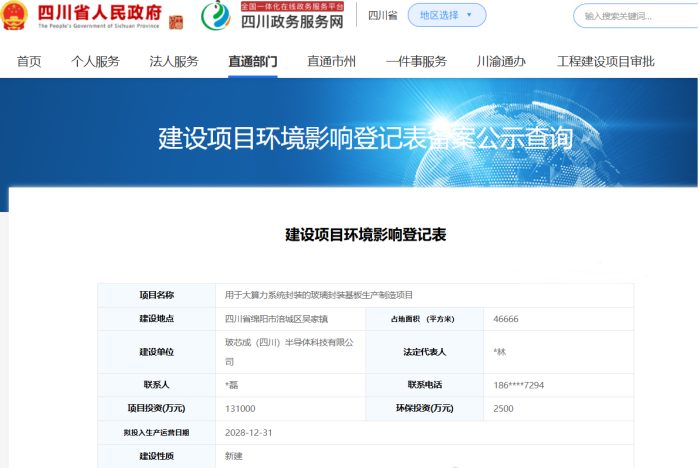Open the 直通市州 navigation item
Screen dimensions: 700x468
tap(331, 61)
